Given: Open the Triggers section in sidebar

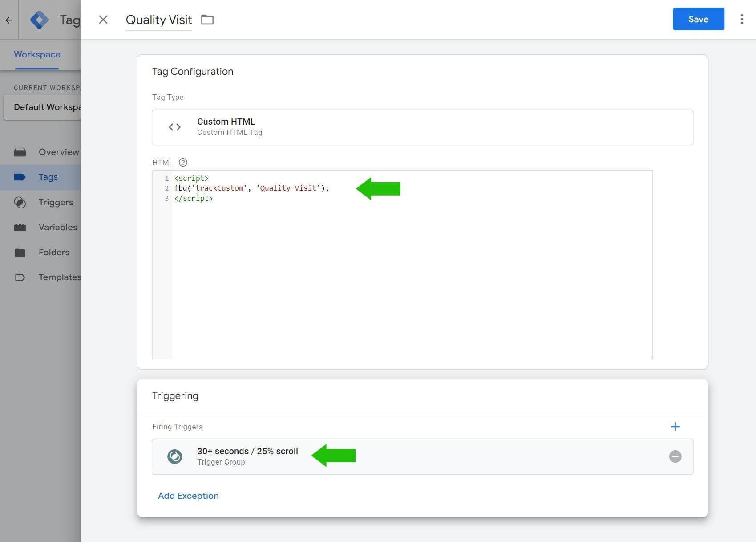Looking at the screenshot, I should (x=55, y=202).
